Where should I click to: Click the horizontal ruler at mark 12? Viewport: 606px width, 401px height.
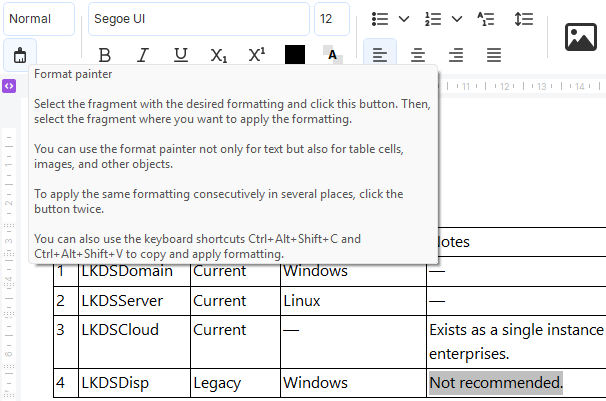504,87
